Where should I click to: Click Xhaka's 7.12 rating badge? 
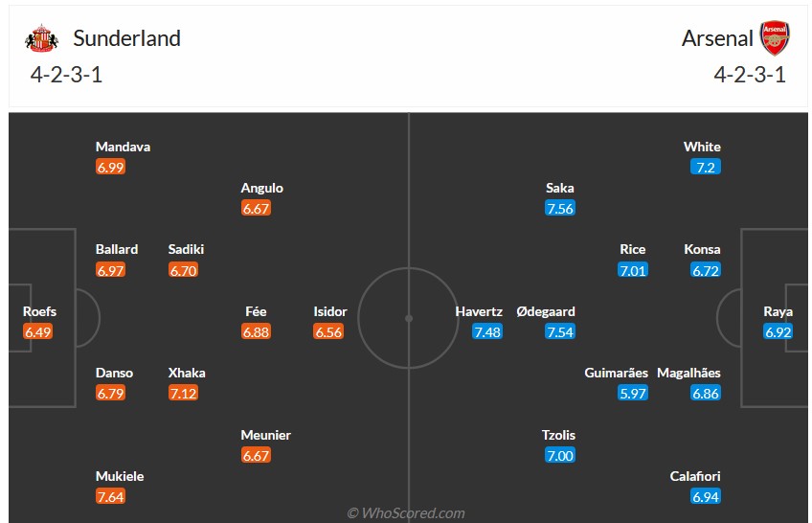(x=183, y=393)
